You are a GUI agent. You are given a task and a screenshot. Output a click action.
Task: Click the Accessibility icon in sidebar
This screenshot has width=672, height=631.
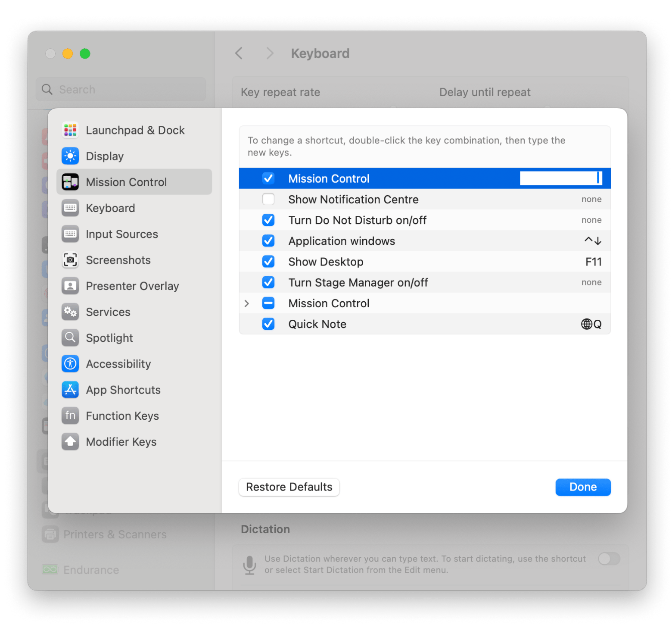pos(70,364)
